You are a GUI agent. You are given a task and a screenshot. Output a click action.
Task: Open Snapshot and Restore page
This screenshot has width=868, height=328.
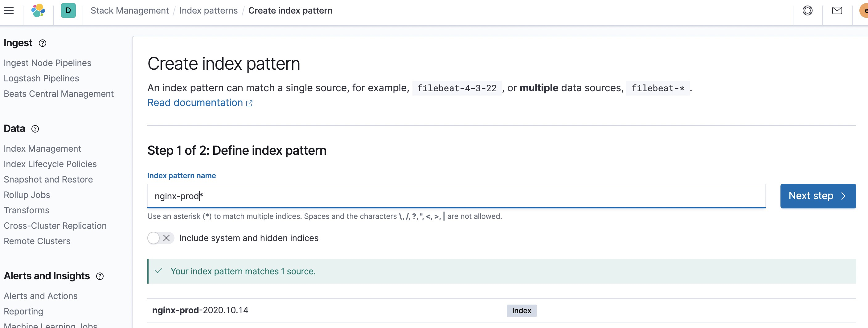click(x=48, y=179)
